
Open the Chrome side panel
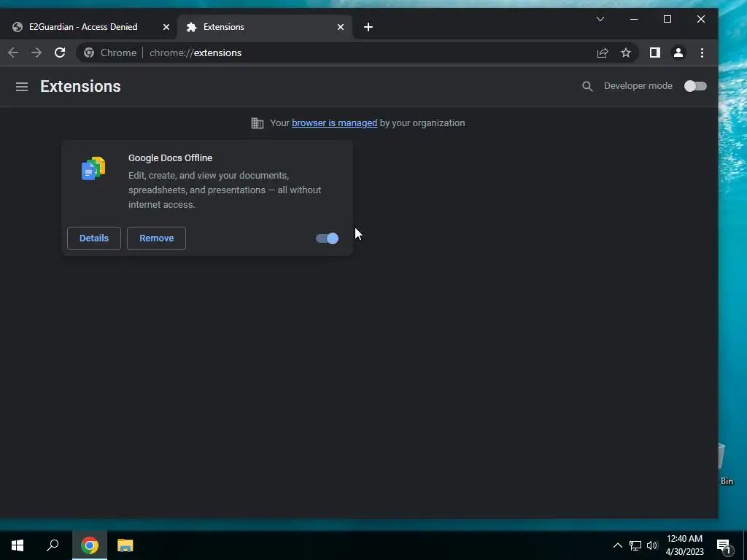tap(655, 52)
